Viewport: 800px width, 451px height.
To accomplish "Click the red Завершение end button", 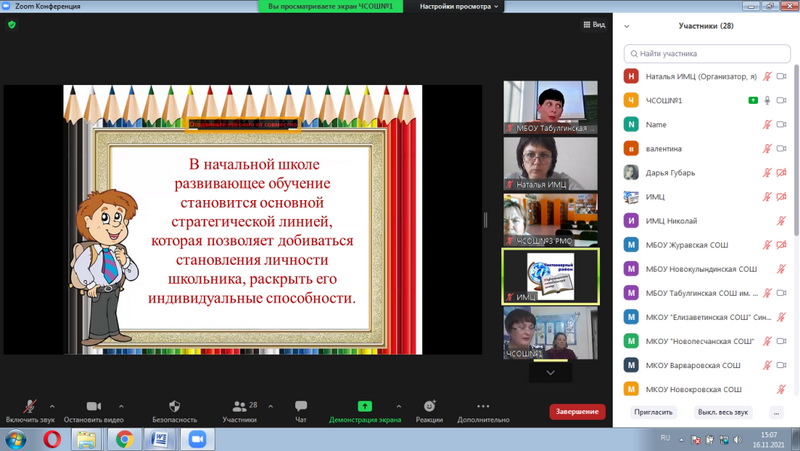I will pos(577,412).
